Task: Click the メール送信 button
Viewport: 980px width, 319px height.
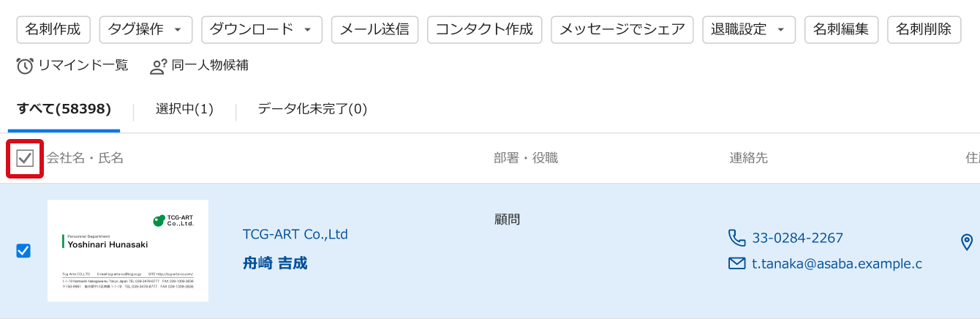Action: (x=374, y=29)
